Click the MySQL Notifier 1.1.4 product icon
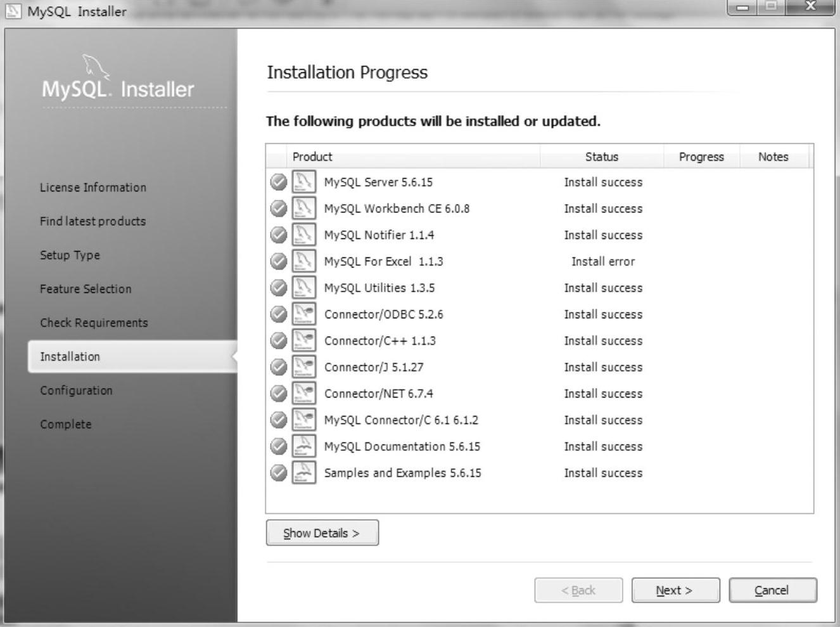The height and width of the screenshot is (627, 840). pos(303,235)
